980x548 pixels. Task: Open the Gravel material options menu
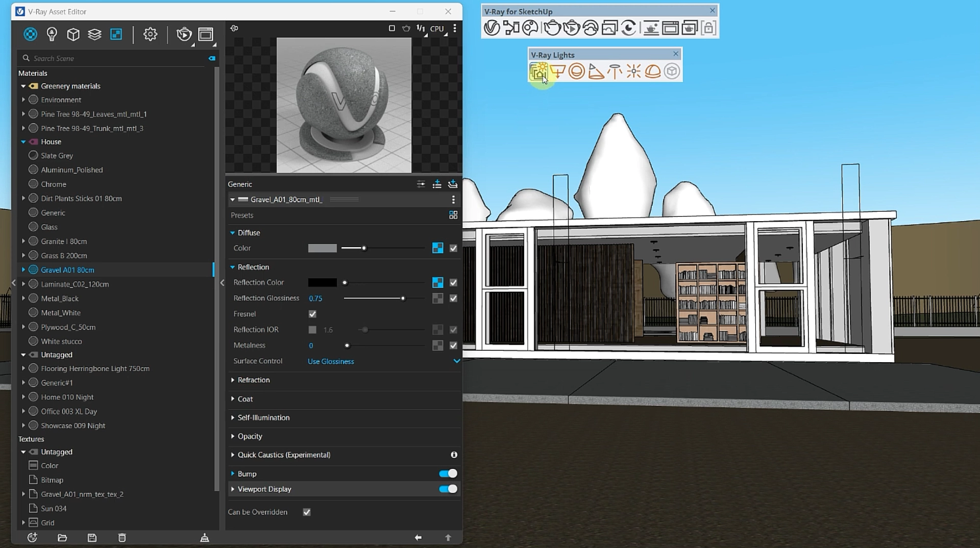(x=453, y=200)
